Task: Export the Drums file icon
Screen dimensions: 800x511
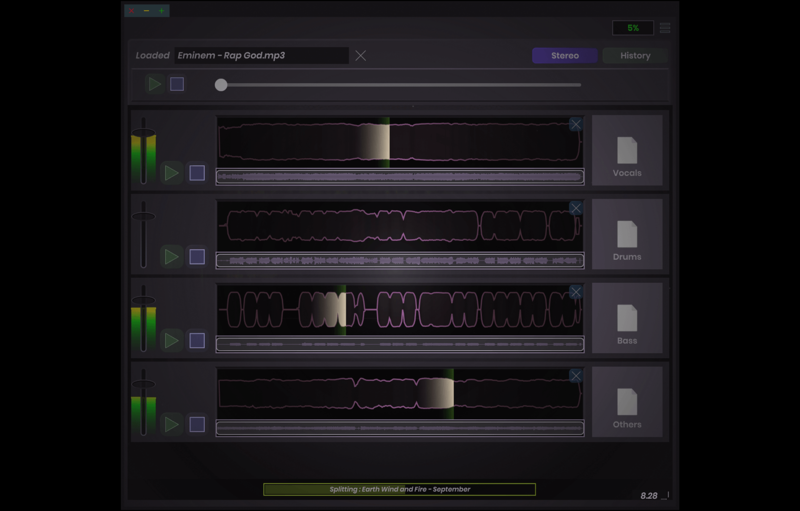Action: point(627,234)
